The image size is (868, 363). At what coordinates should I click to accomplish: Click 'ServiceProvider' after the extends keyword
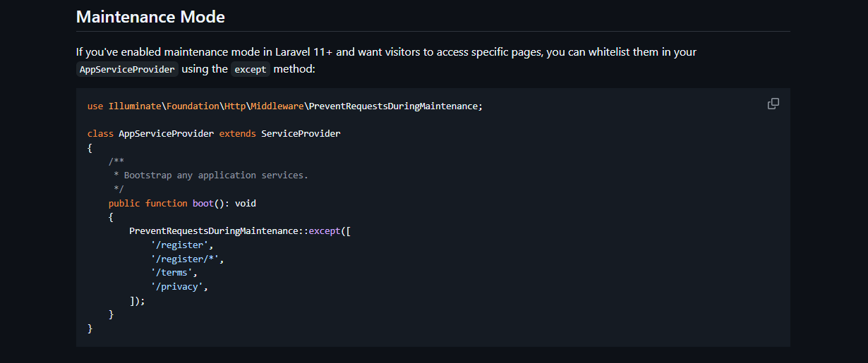pos(301,133)
